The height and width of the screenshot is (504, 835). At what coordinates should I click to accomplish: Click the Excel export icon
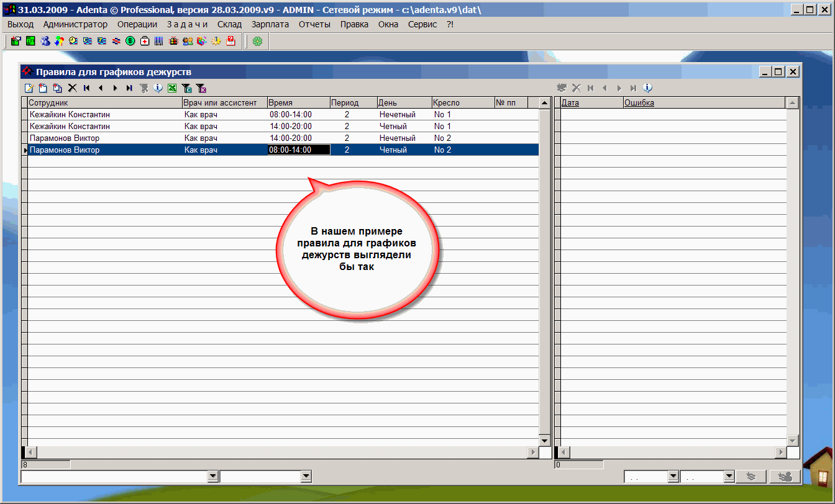[172, 88]
